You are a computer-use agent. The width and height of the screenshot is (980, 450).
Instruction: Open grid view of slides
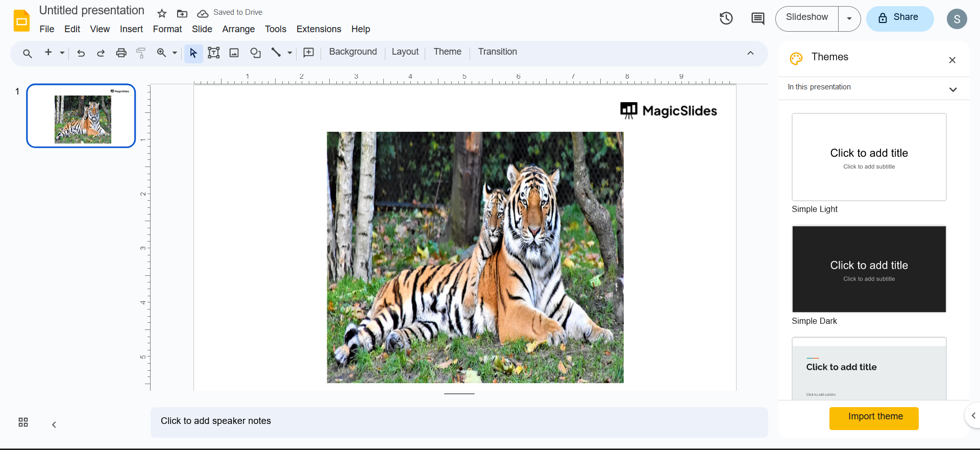point(23,422)
